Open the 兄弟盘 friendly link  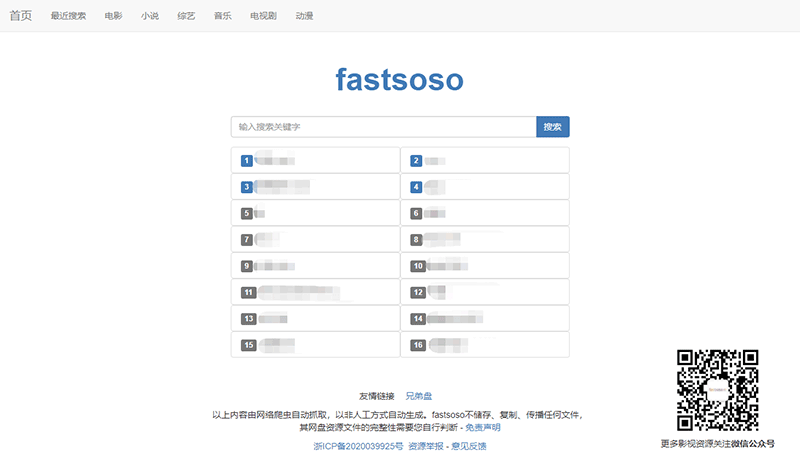tap(418, 396)
